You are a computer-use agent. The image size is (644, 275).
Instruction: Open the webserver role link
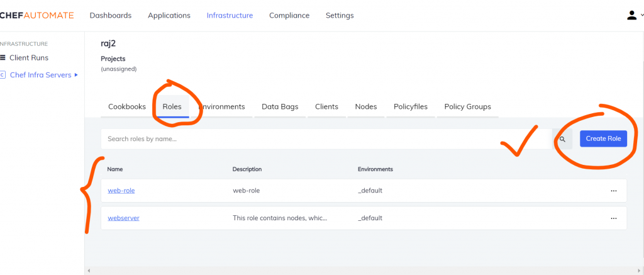coord(124,218)
